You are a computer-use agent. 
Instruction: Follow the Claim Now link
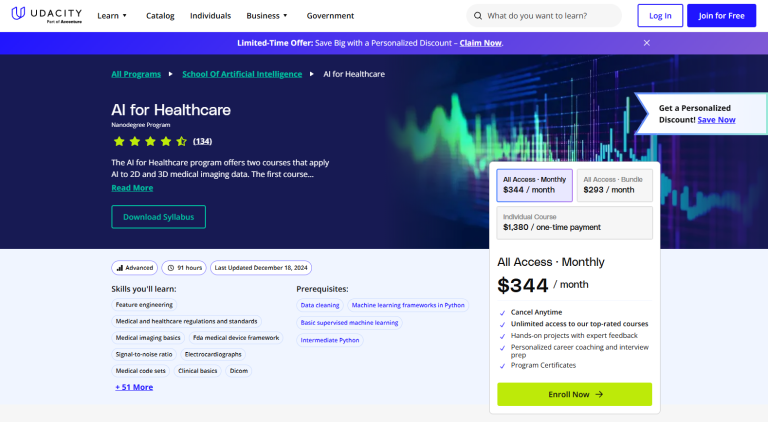coord(480,43)
